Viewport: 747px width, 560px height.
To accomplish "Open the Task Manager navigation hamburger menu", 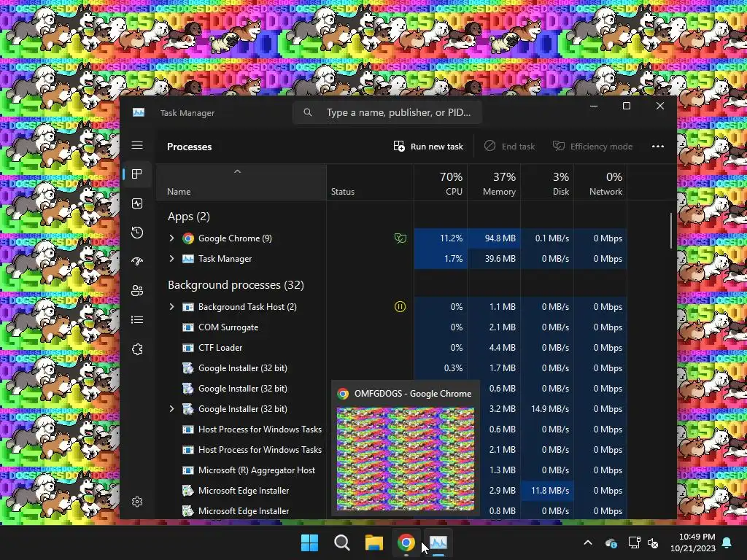I will click(x=137, y=145).
